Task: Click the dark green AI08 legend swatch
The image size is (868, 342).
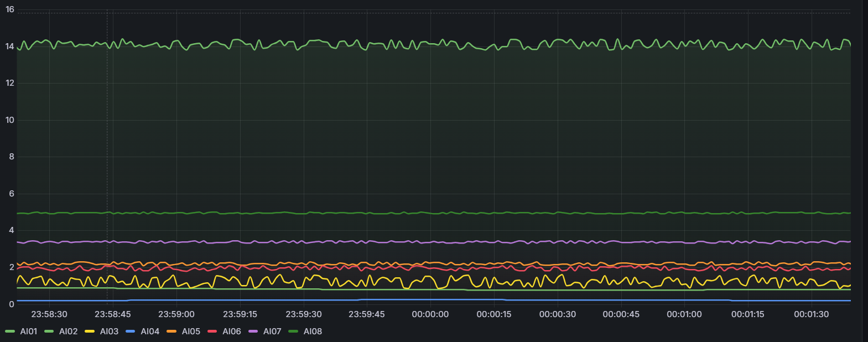Action: 294,331
